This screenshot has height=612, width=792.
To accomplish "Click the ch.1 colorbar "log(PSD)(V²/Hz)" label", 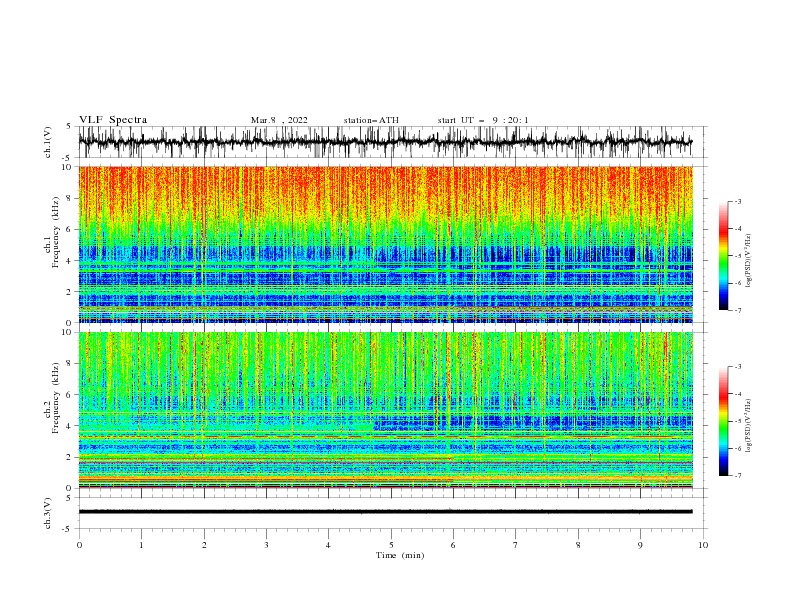I will [x=749, y=260].
